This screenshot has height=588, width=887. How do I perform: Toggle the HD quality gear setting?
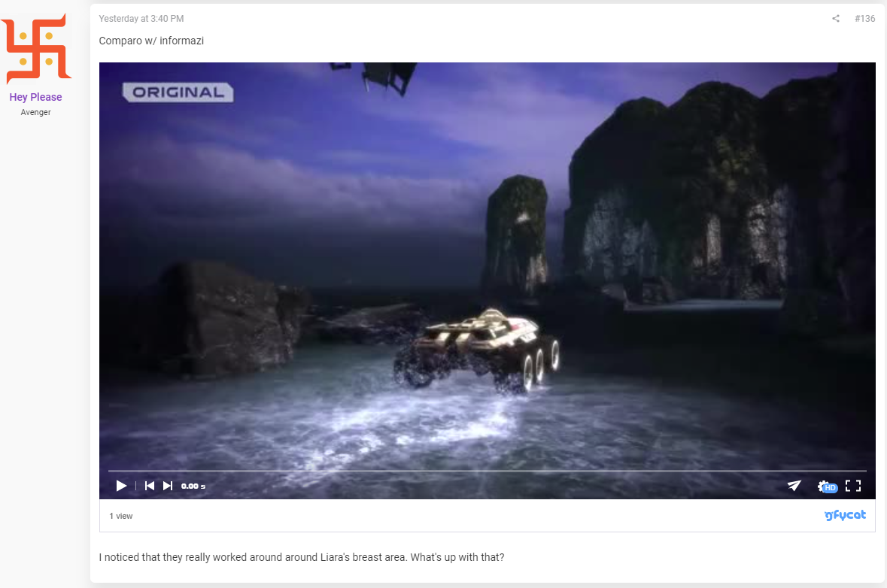click(x=827, y=486)
